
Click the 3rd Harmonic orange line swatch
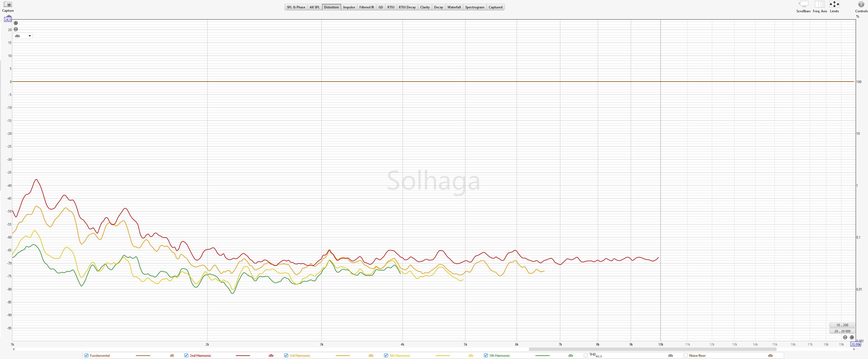tap(343, 356)
